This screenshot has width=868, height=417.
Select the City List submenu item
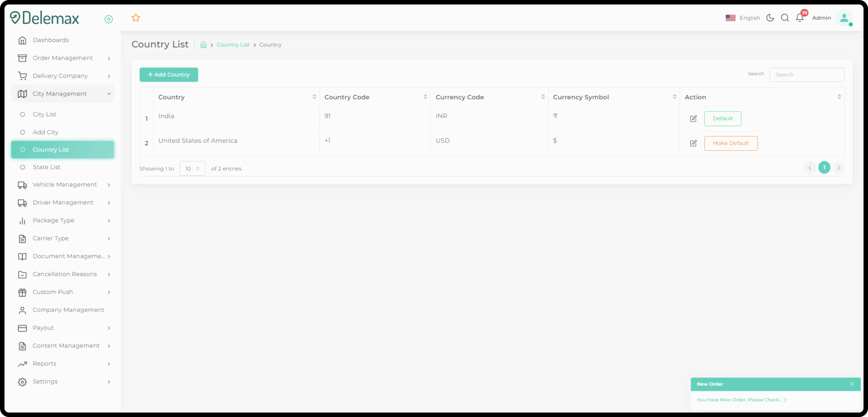(44, 114)
